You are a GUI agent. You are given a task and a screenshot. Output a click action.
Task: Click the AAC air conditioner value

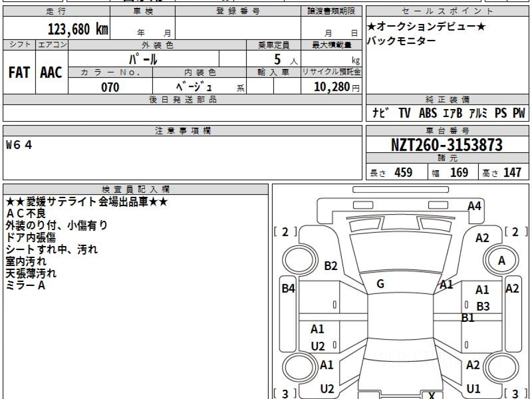(x=51, y=73)
